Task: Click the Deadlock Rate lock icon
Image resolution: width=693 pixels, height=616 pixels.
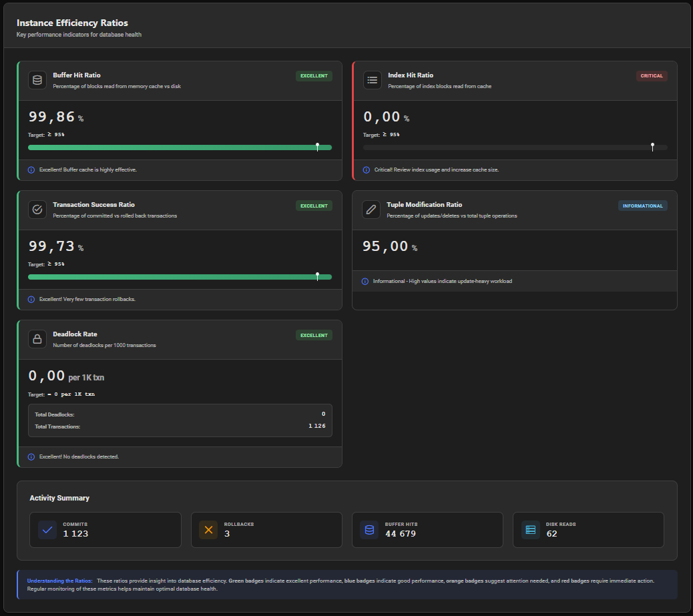Action: click(37, 339)
